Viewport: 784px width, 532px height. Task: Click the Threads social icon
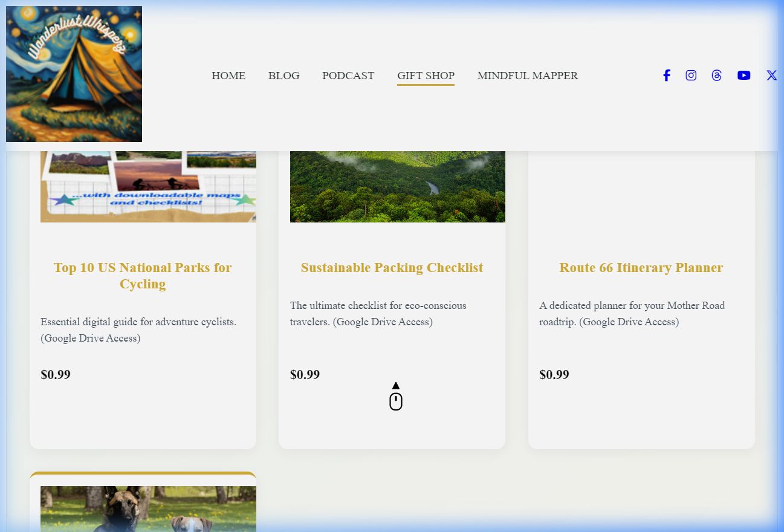coord(717,76)
